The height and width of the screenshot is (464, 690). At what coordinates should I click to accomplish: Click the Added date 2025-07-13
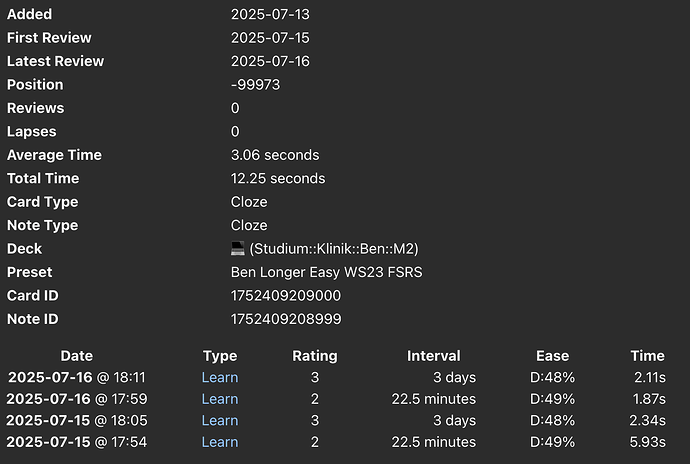270,14
